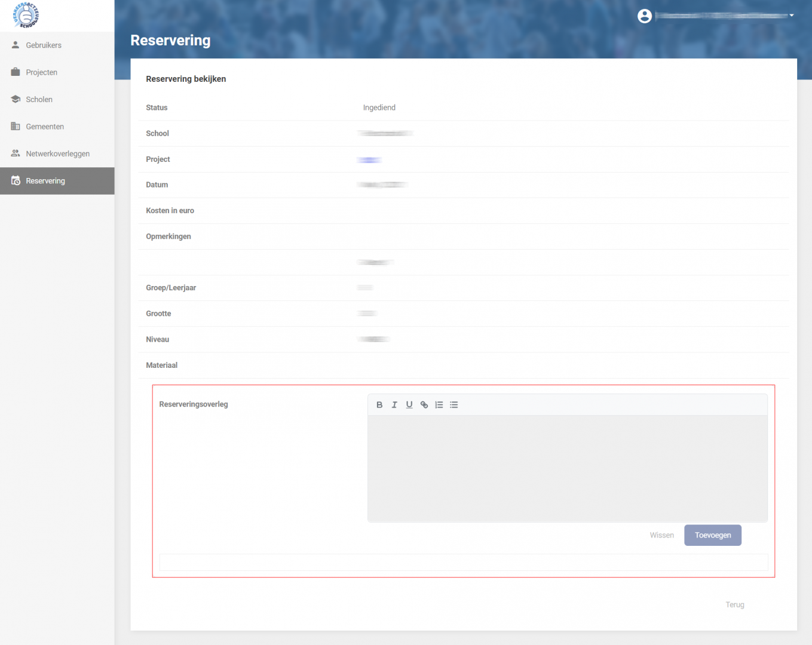This screenshot has width=812, height=645.
Task: Click the Wissen button
Action: click(x=662, y=535)
